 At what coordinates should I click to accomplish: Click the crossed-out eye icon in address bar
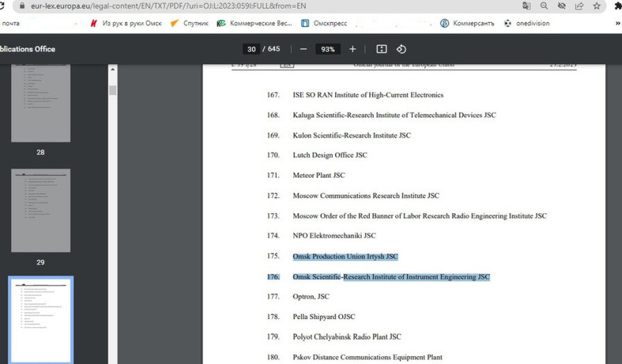click(562, 6)
